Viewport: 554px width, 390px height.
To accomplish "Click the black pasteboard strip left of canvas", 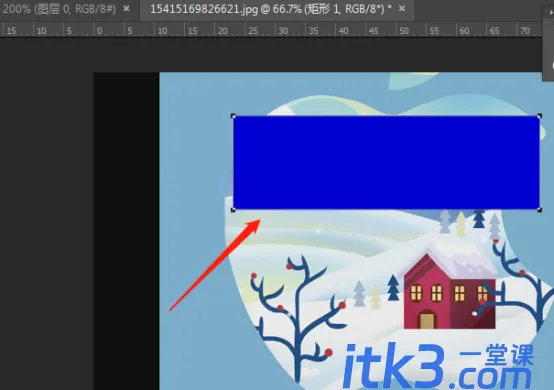I will 126,231.
